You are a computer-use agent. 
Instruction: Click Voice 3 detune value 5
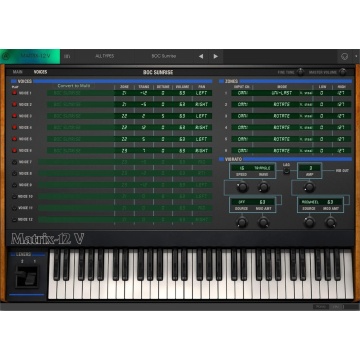(x=162, y=116)
